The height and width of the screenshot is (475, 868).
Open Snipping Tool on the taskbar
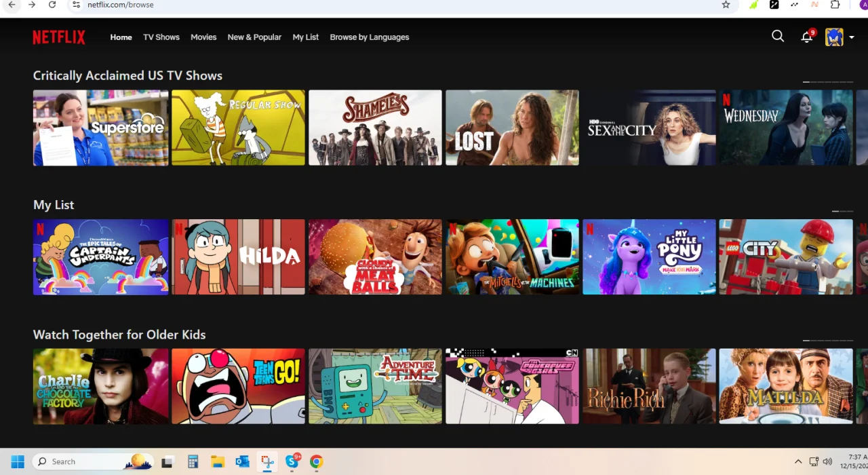[267, 462]
